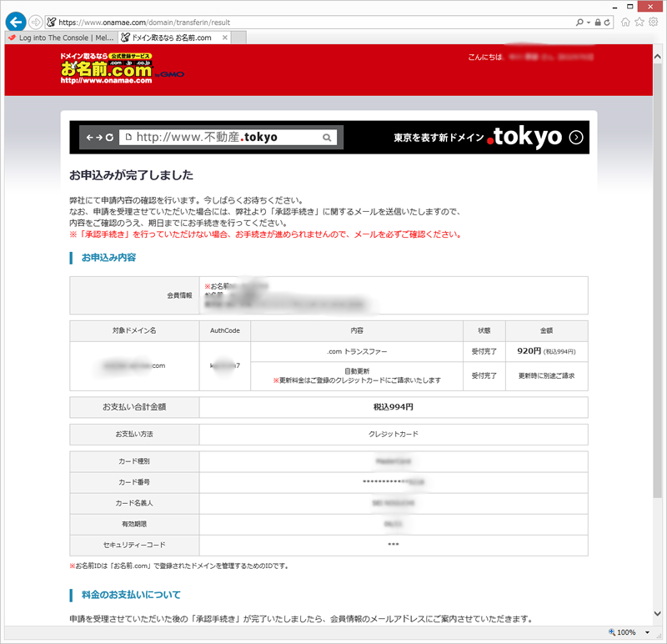Image resolution: width=667 pixels, height=644 pixels.
Task: Click the お申込み内容 section heading
Action: [x=109, y=258]
